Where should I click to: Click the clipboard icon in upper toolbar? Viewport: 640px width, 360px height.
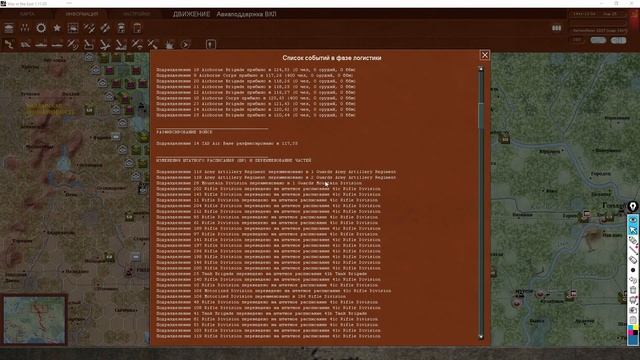click(x=137, y=28)
